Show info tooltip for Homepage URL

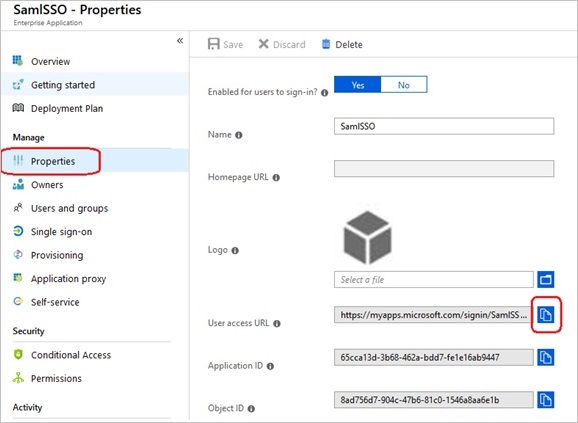click(276, 178)
